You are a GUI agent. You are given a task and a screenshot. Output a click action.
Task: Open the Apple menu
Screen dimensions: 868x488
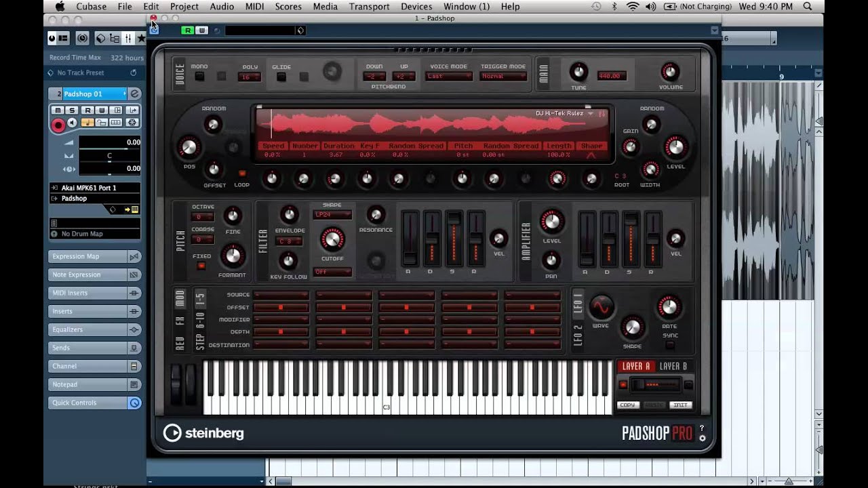pyautogui.click(x=60, y=6)
